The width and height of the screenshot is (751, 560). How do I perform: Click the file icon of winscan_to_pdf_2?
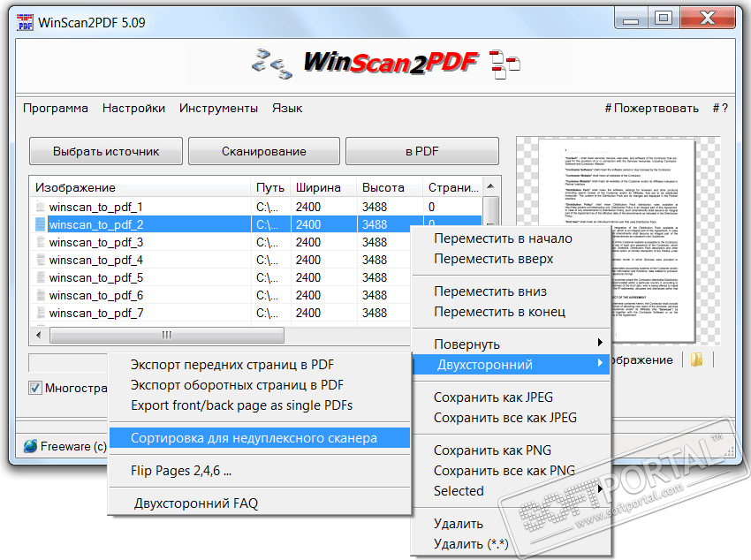point(41,224)
